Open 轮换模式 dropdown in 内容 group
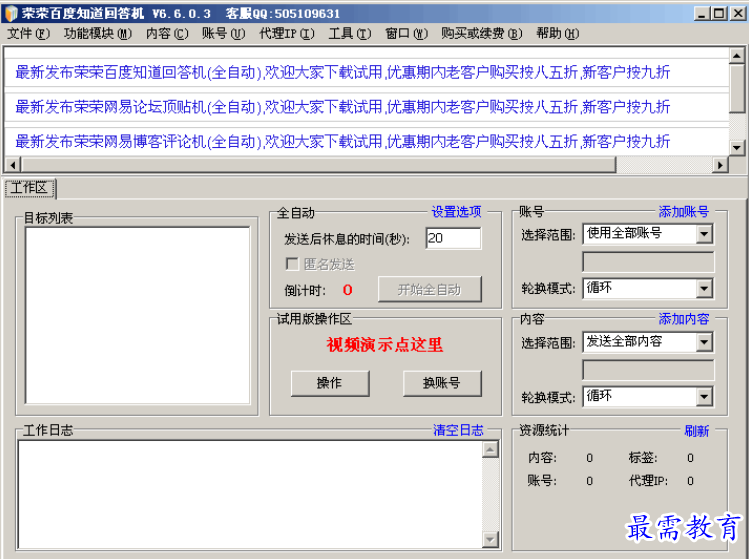 648,397
